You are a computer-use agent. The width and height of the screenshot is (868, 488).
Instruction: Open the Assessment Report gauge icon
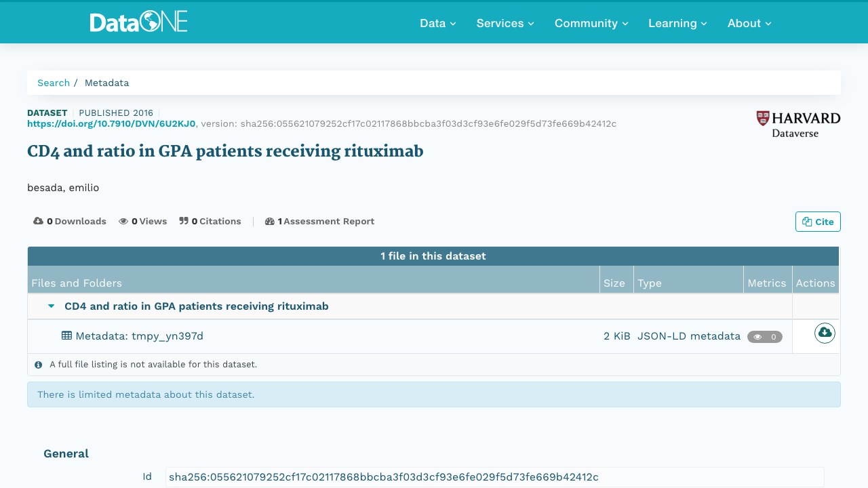tap(269, 221)
